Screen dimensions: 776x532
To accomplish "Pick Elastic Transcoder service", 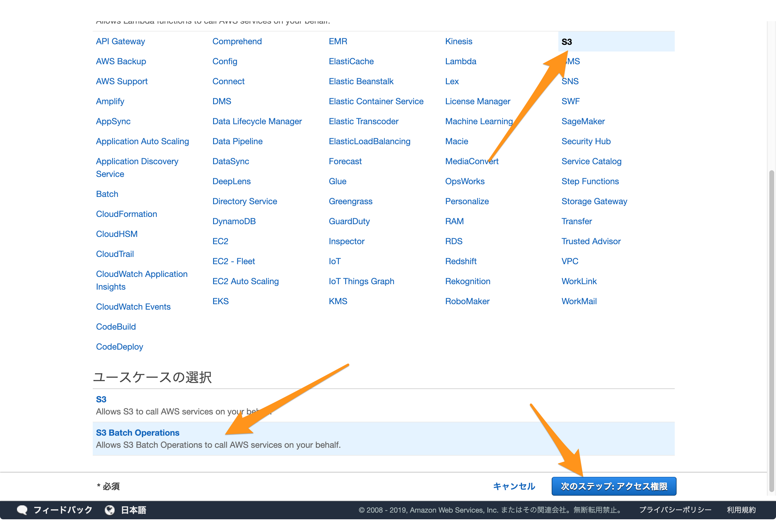I will [x=363, y=121].
